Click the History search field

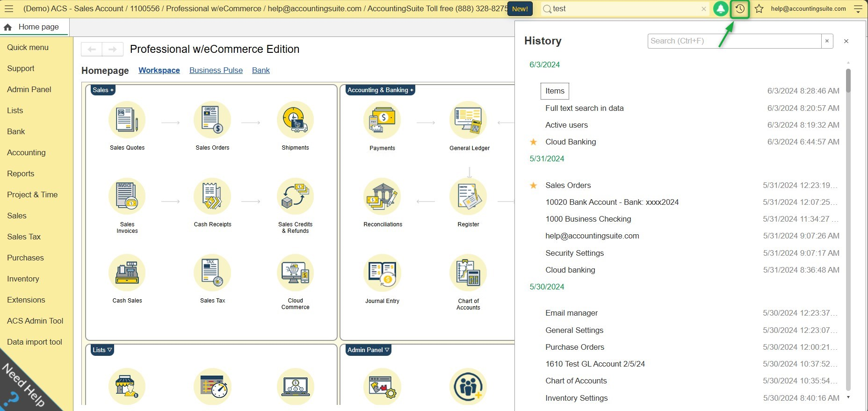click(734, 41)
